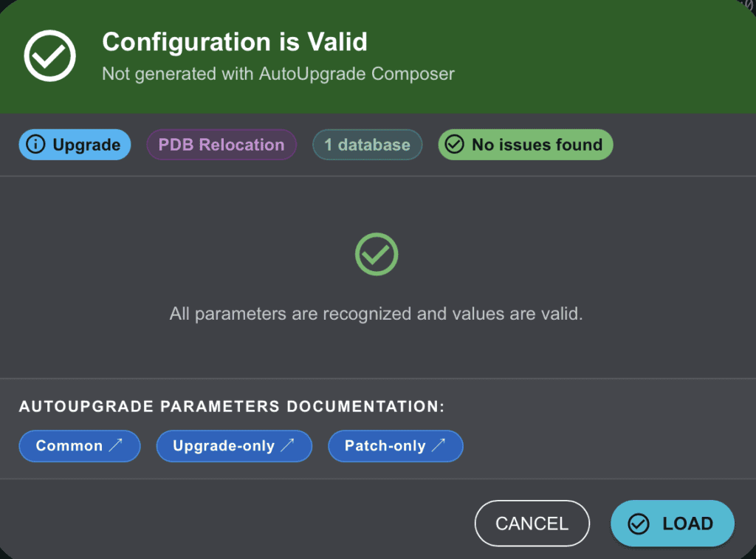756x559 pixels.
Task: Open the Patch-only parameters documentation link
Action: [395, 446]
